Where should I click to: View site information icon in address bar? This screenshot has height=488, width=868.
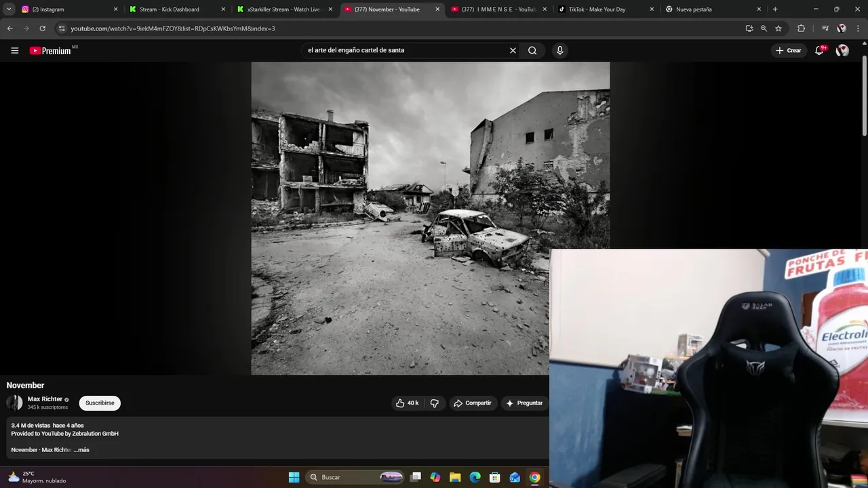[x=62, y=28]
